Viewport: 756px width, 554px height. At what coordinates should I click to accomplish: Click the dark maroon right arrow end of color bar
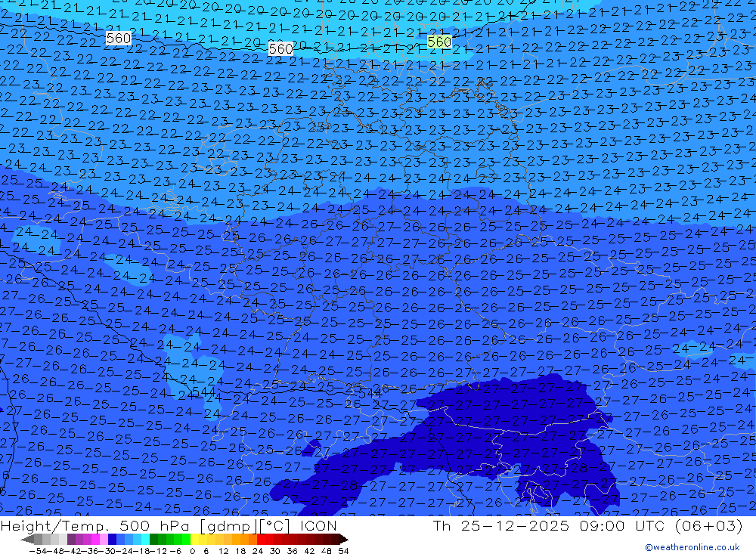click(x=344, y=539)
